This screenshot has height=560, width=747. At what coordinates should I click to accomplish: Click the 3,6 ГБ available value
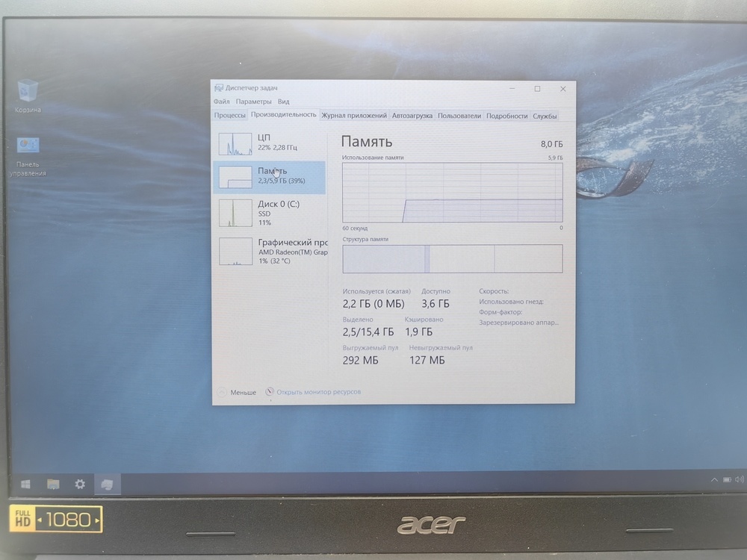click(x=436, y=304)
